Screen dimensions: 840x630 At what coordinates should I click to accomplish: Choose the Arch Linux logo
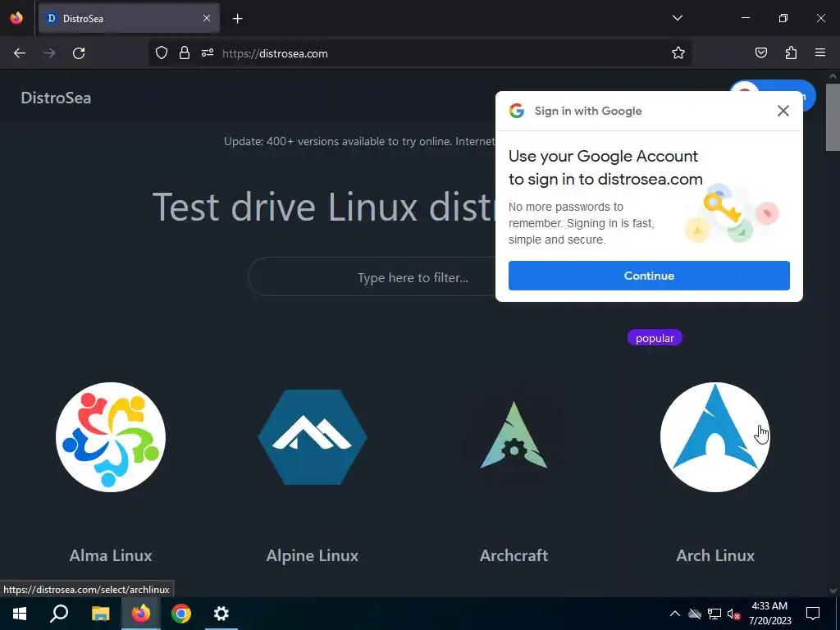[x=715, y=437]
